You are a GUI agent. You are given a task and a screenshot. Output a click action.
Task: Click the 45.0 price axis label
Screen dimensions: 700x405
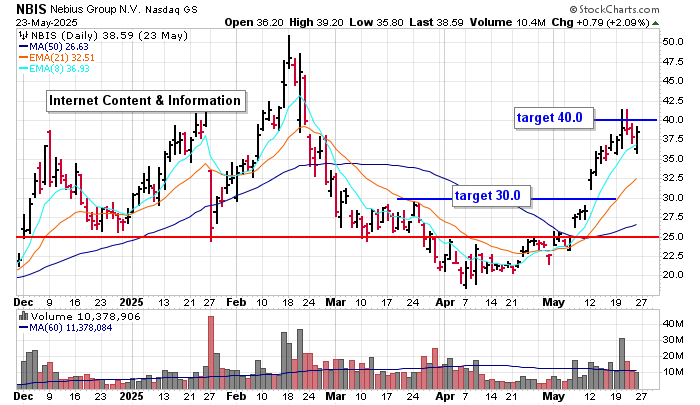(x=673, y=81)
